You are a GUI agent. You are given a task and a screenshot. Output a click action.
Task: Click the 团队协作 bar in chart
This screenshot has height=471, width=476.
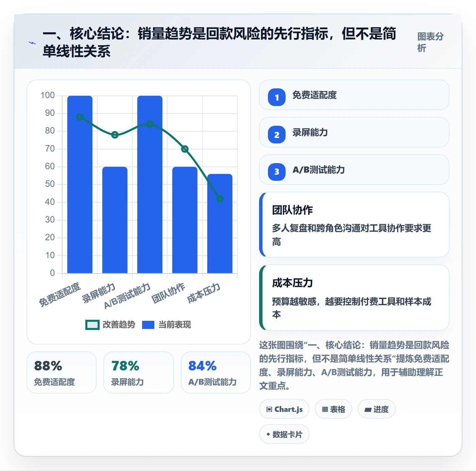185,220
